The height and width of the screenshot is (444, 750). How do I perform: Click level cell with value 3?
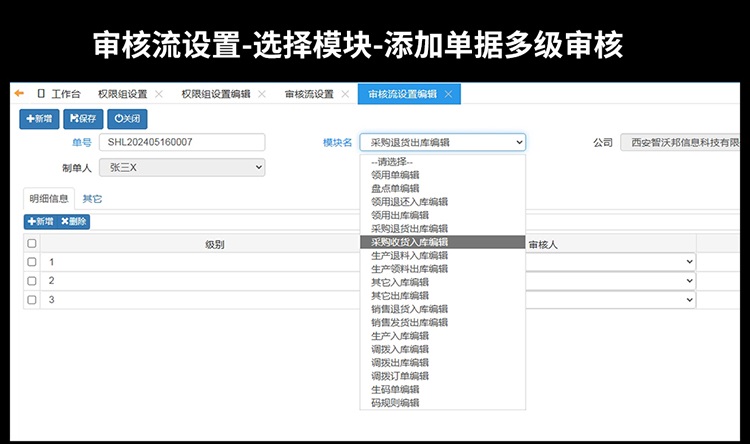(x=200, y=300)
